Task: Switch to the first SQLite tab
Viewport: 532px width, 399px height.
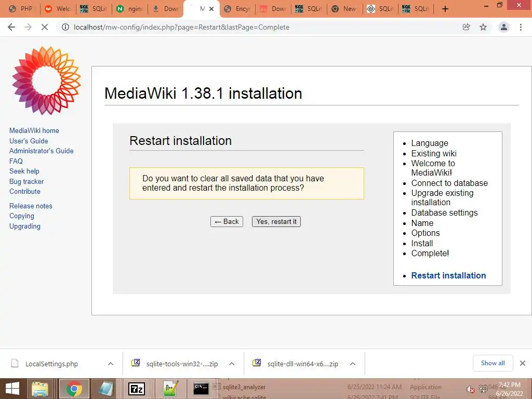Action: [x=94, y=9]
